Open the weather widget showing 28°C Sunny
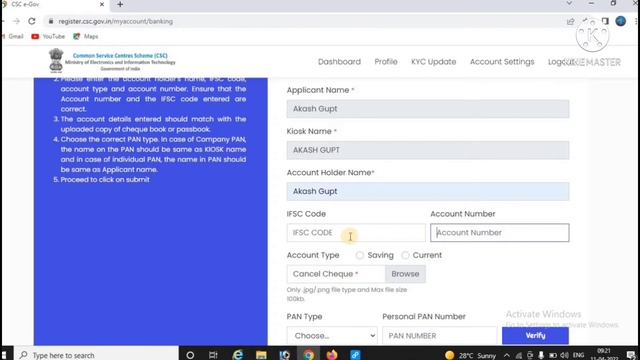The width and height of the screenshot is (640, 360). 470,356
